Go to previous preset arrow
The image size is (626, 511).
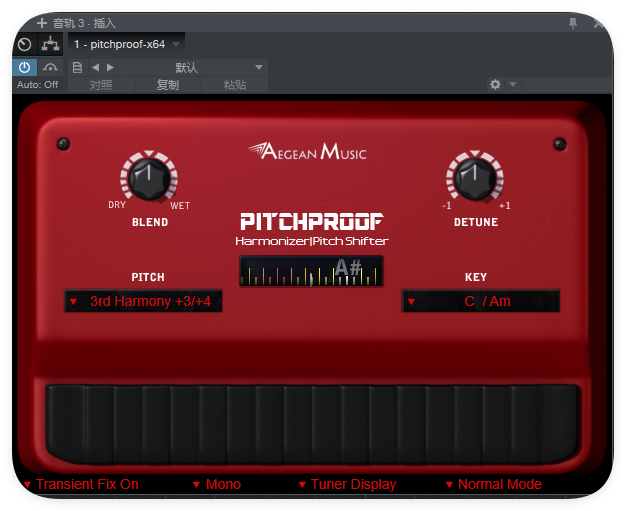click(95, 67)
